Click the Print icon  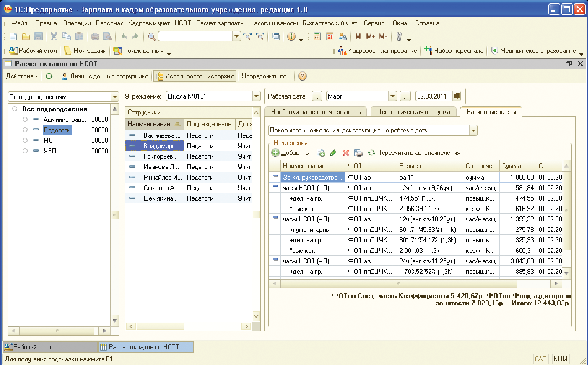tap(95, 37)
